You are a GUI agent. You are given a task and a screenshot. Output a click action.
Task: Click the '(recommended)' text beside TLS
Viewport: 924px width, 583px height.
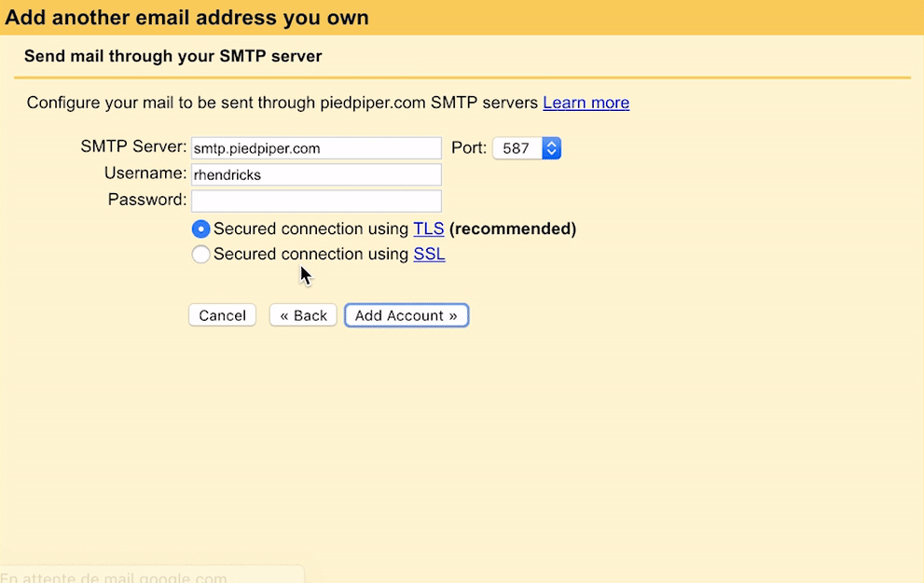(513, 229)
